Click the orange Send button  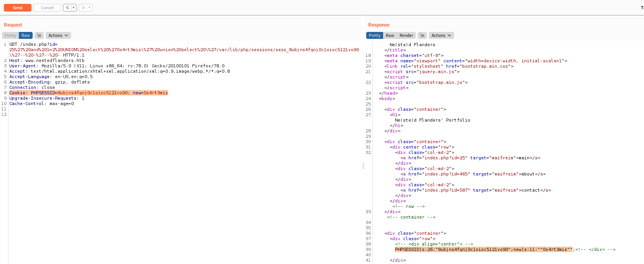[18, 8]
